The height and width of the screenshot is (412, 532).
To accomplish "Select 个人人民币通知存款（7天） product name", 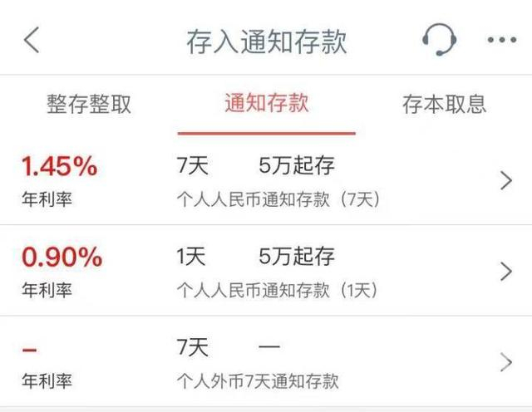I will 278,199.
